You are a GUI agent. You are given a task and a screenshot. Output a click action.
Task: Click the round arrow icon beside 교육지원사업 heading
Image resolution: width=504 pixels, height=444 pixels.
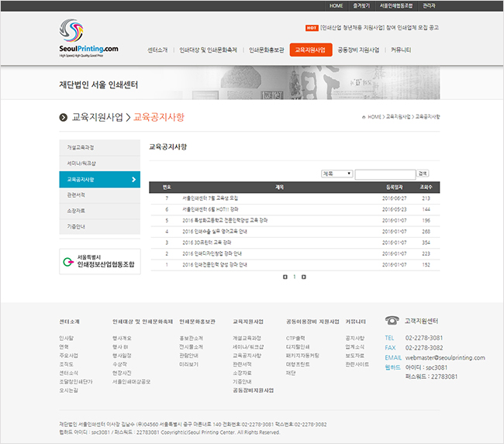(x=64, y=117)
